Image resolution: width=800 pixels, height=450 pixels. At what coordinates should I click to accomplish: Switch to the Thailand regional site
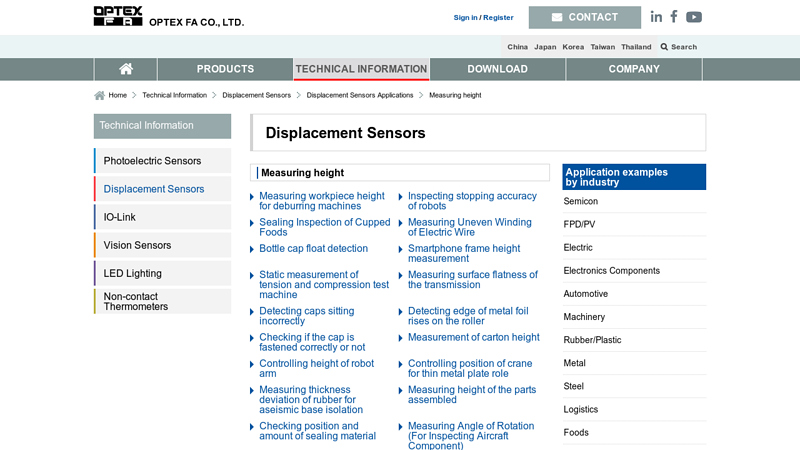click(636, 47)
